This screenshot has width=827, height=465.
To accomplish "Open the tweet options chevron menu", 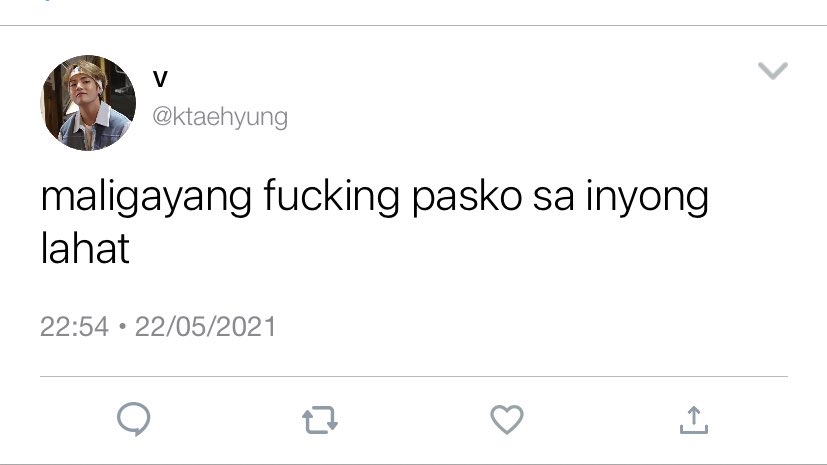I will pos(773,70).
